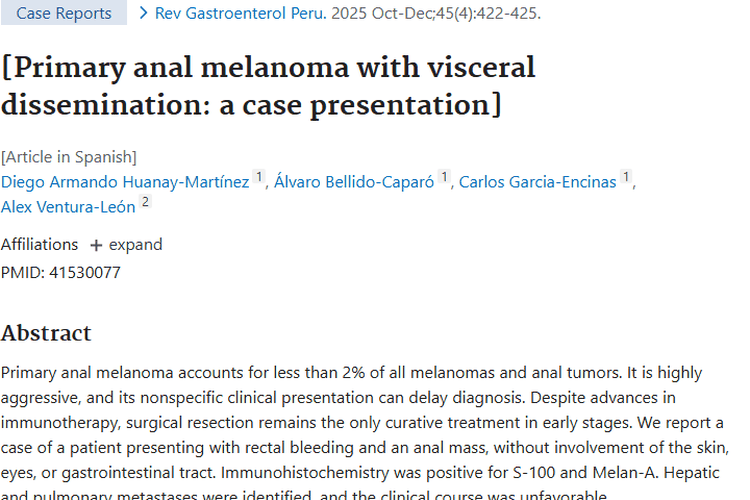This screenshot has height=500, width=750.
Task: Open author Alex Ventura-León
Action: pyautogui.click(x=68, y=207)
